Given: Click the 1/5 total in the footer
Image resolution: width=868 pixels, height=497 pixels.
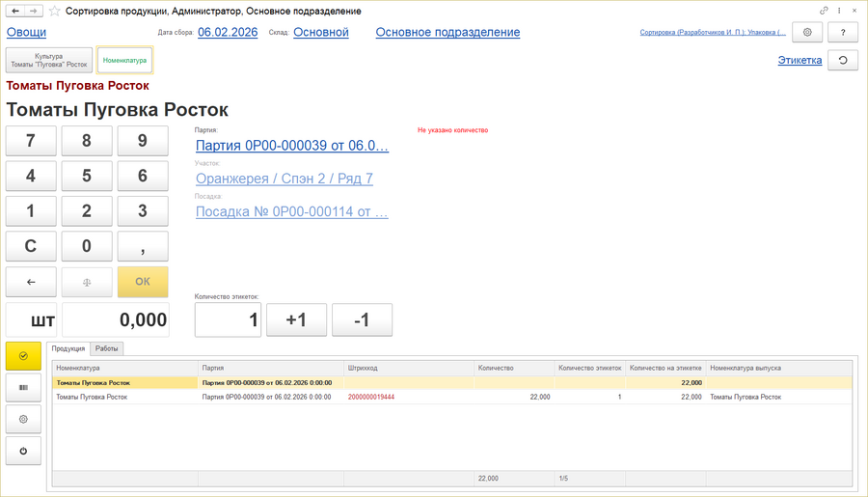Looking at the screenshot, I should tap(563, 478).
